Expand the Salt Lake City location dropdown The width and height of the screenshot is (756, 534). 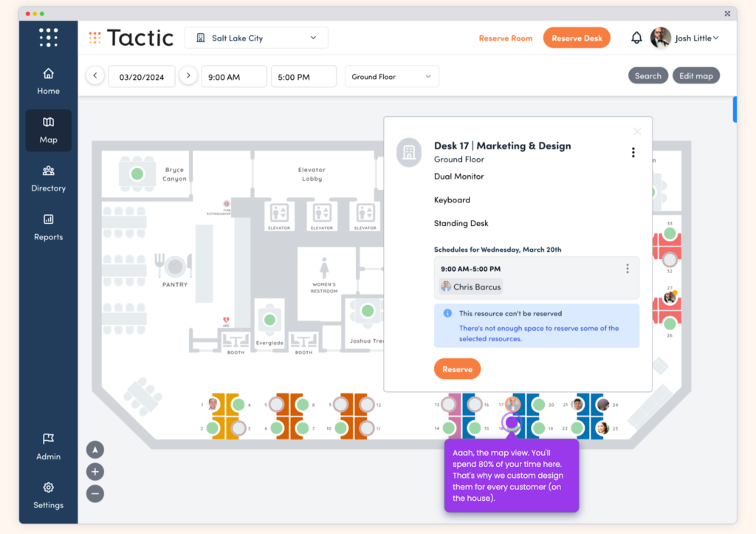tap(256, 38)
